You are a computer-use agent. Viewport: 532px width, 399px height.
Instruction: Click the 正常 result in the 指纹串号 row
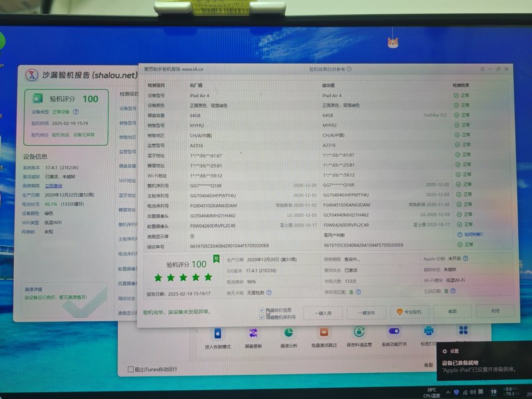click(x=465, y=245)
